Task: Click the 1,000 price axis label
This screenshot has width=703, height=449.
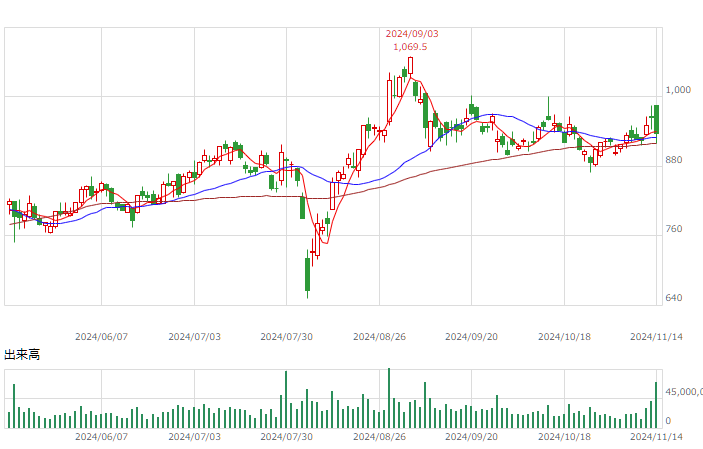Action: click(678, 90)
